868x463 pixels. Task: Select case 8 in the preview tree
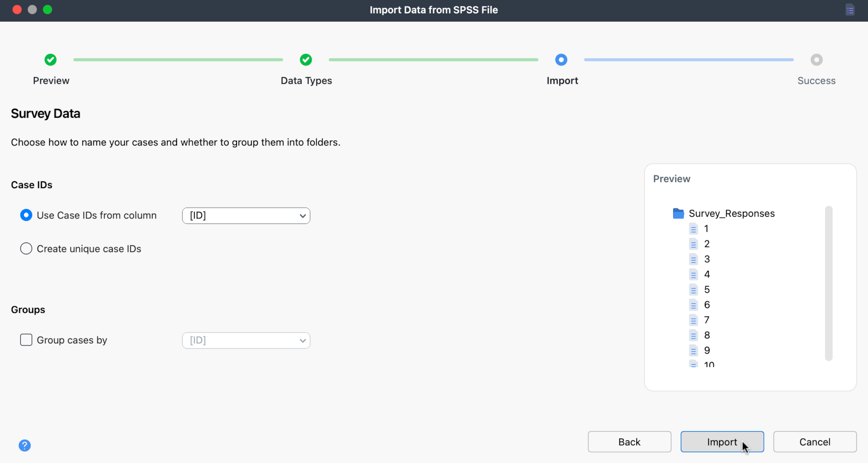(x=707, y=335)
